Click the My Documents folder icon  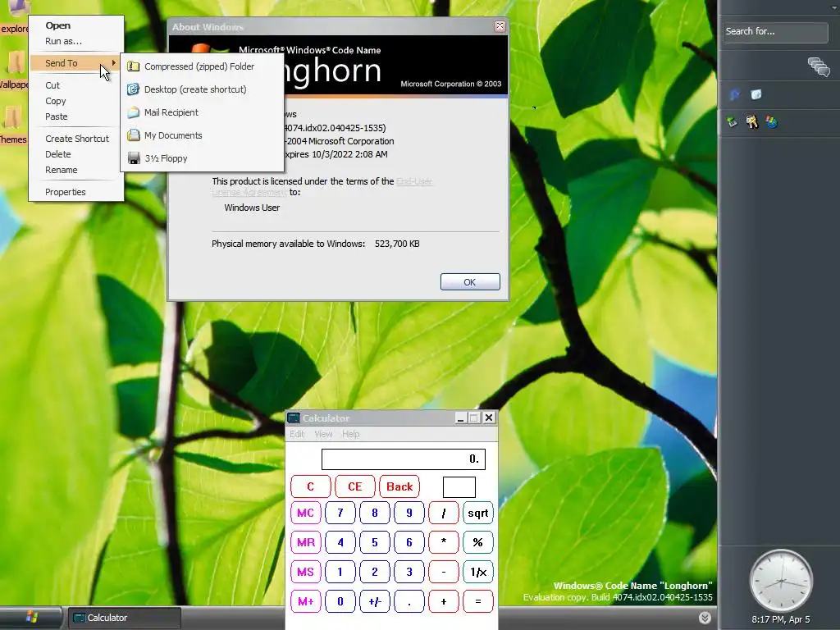(x=134, y=135)
